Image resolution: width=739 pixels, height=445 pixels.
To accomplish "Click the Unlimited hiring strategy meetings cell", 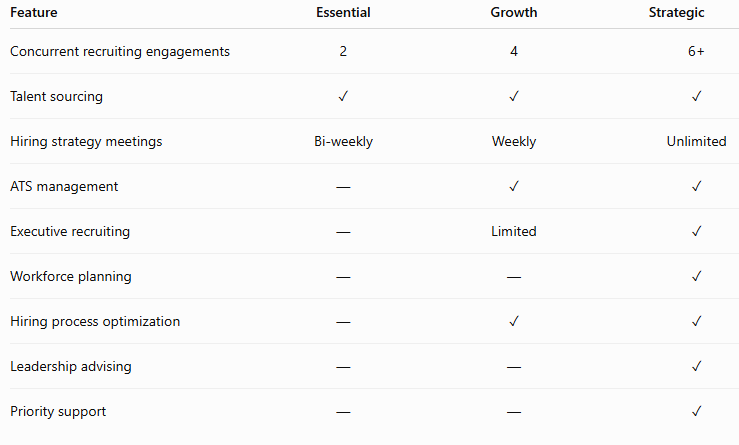I will 697,141.
